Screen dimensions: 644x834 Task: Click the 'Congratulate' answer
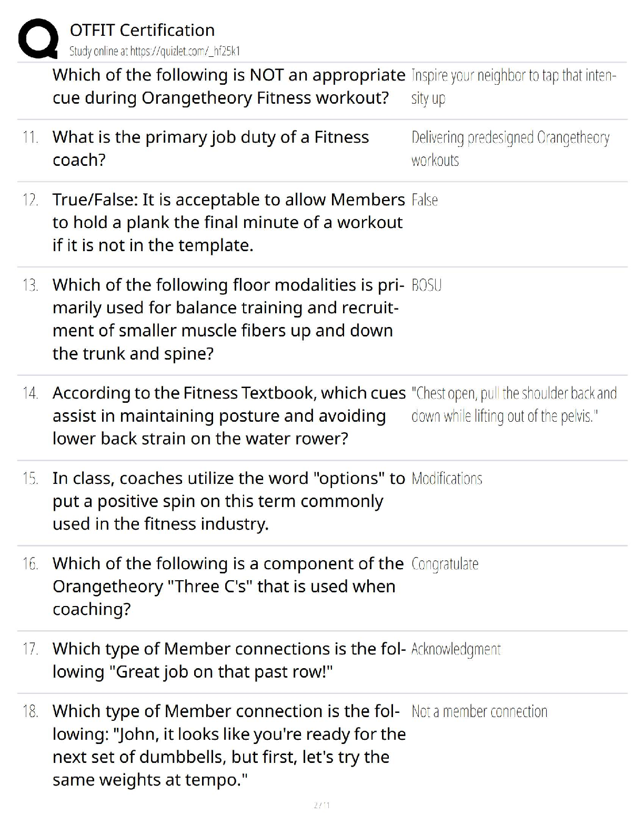(x=445, y=564)
